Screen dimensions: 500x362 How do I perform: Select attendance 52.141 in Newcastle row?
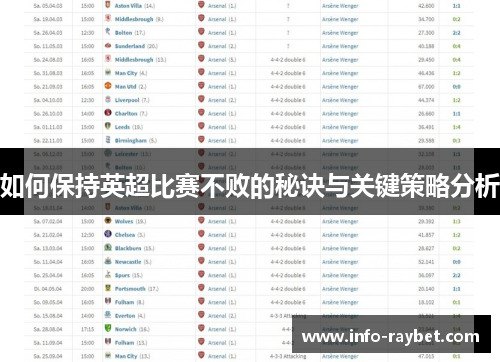pos(426,262)
